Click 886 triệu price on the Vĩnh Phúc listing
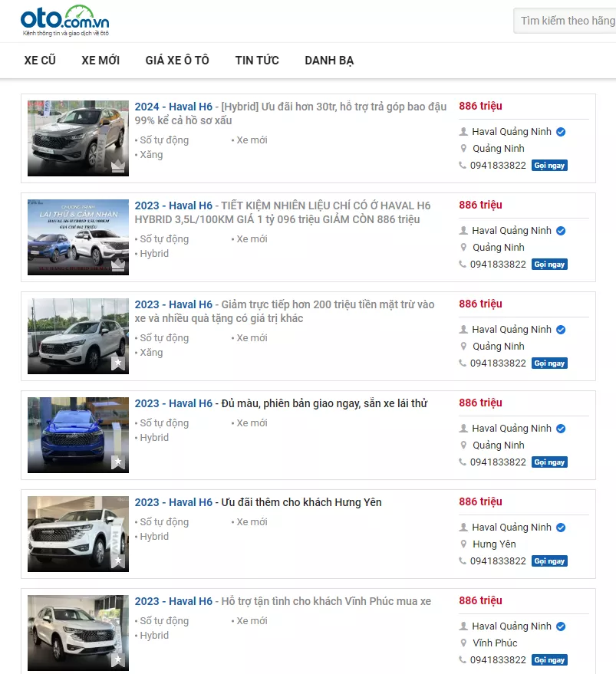616x674 pixels. tap(480, 600)
